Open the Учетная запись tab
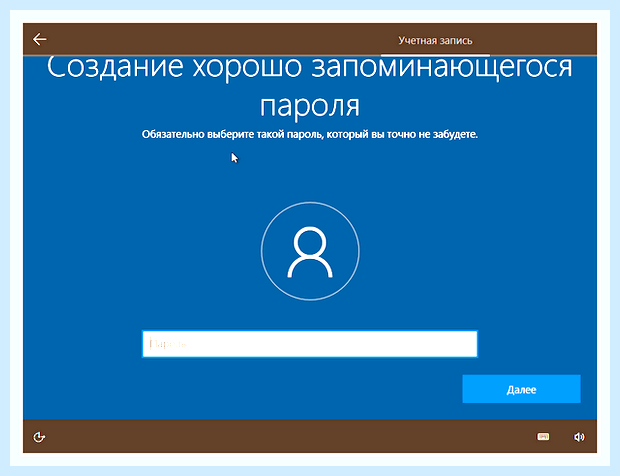This screenshot has height=476, width=620. (x=435, y=41)
